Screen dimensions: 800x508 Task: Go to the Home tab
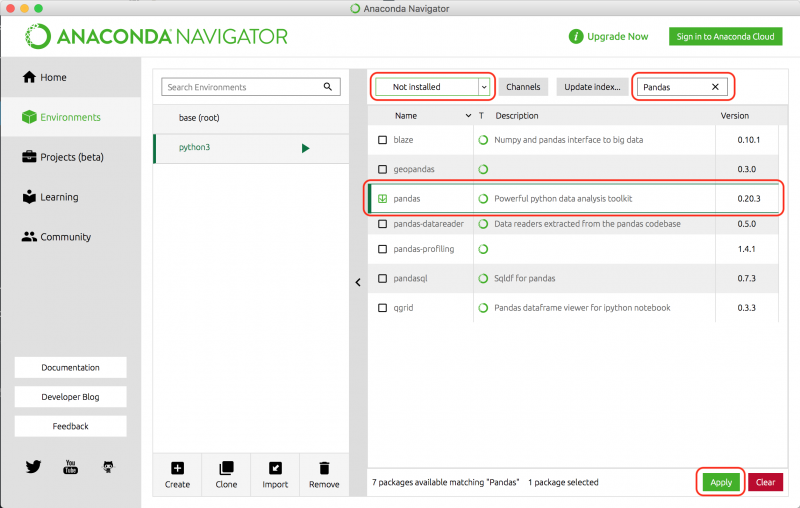tap(71, 77)
